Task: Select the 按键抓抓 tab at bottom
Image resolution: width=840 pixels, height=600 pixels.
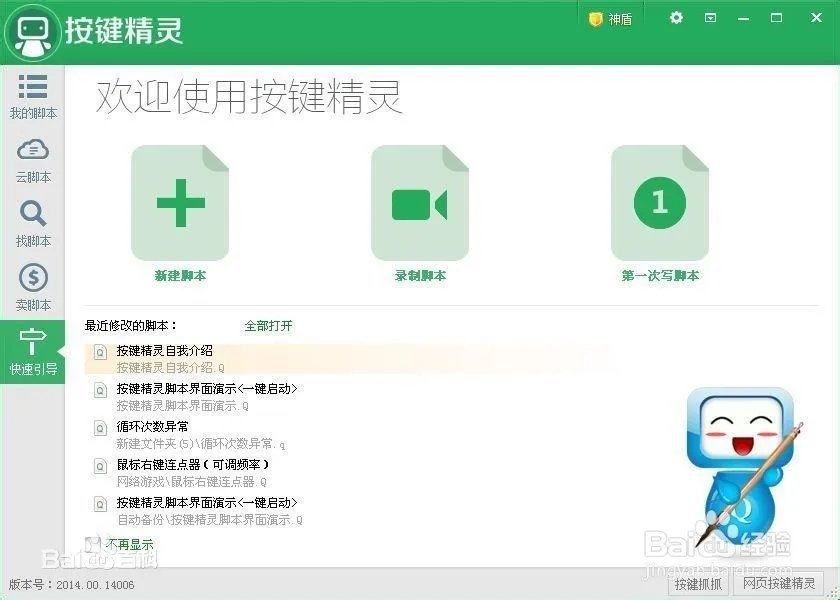Action: pos(698,583)
